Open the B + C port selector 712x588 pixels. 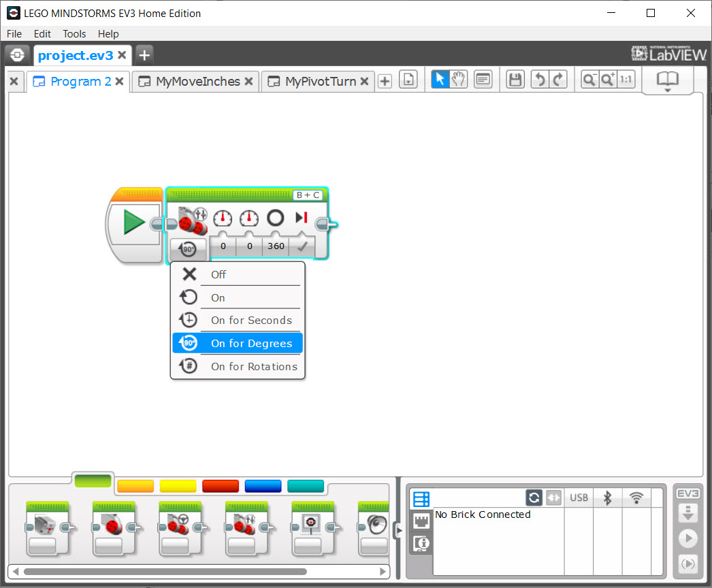(309, 195)
